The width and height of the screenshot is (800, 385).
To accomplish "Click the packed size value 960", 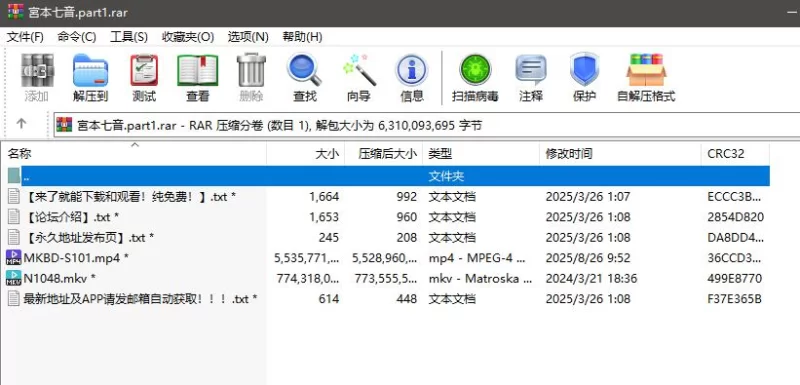I will [407, 217].
